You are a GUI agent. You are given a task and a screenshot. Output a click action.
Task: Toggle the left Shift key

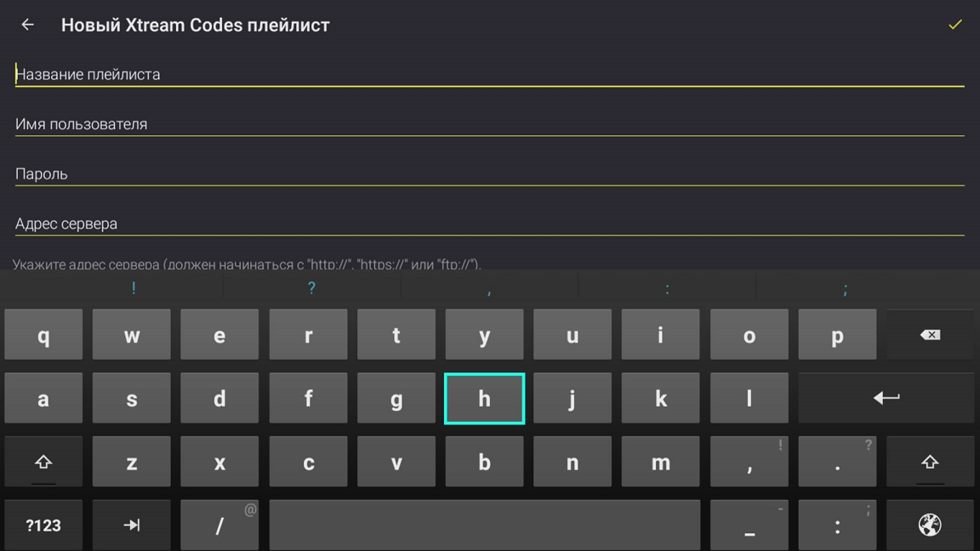(43, 462)
